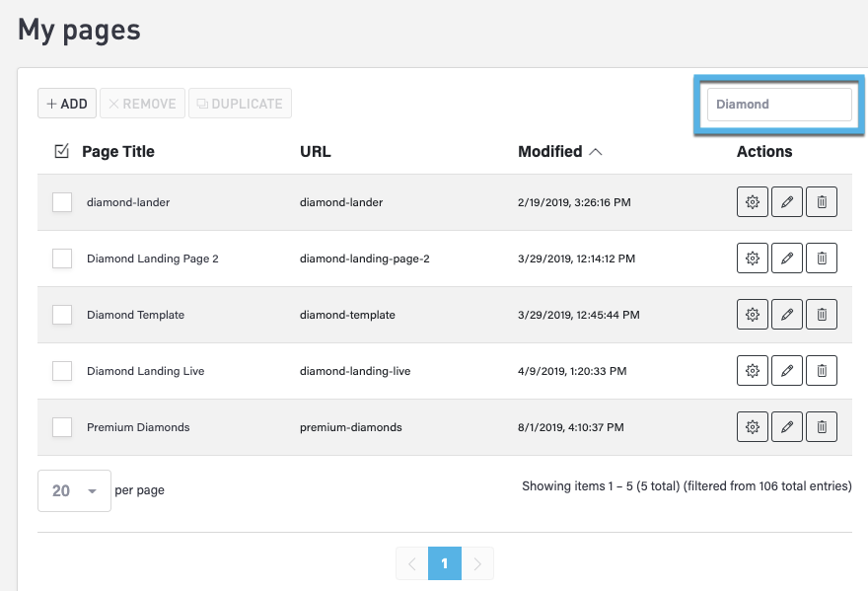Click pencil edit icon for Premium Diamonds
Viewport: 868px width, 591px height.
(x=787, y=427)
